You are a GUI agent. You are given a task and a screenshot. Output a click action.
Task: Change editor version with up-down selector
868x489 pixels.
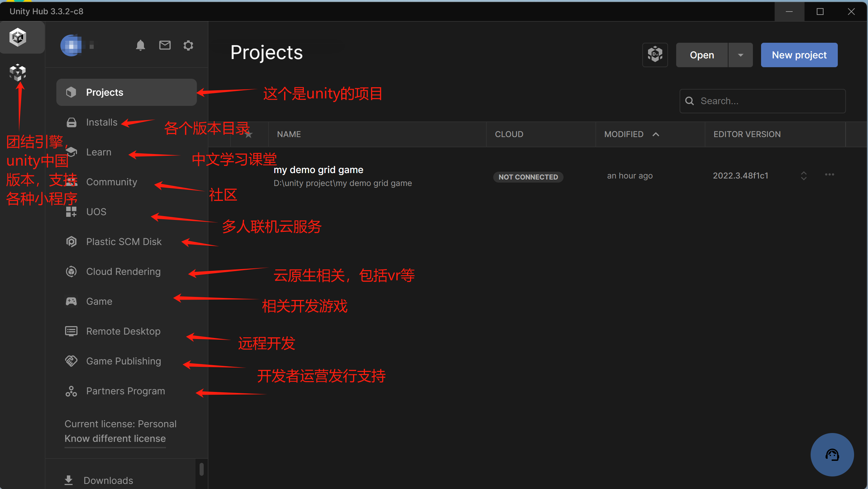[804, 176]
